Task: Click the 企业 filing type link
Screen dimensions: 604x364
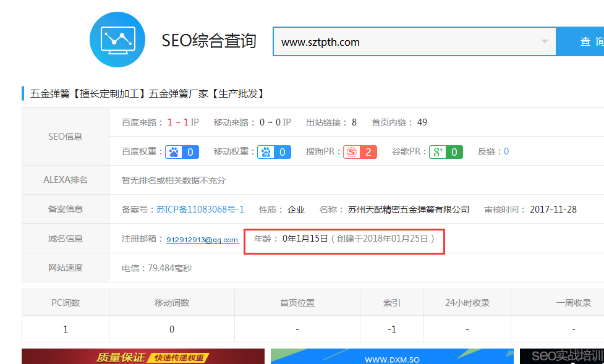Action: (x=296, y=209)
